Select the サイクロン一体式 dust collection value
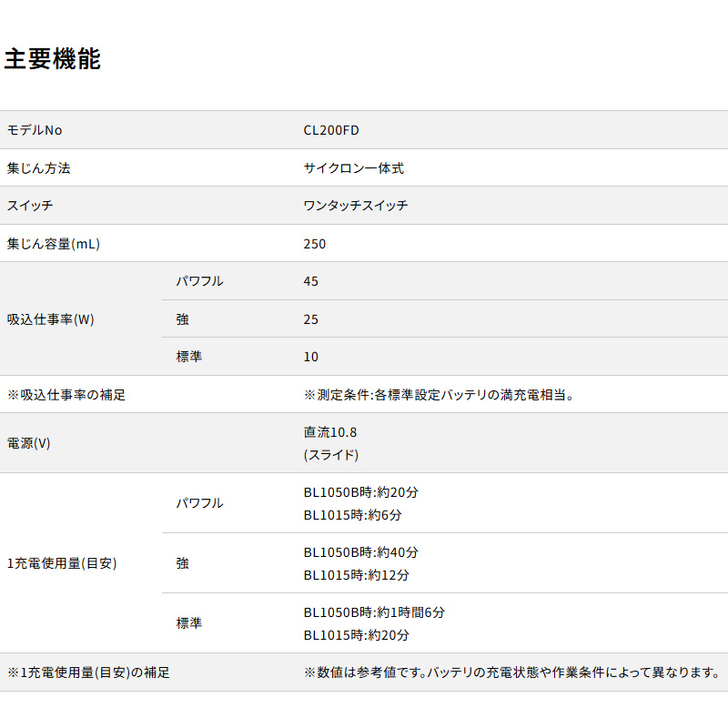 pyautogui.click(x=353, y=168)
